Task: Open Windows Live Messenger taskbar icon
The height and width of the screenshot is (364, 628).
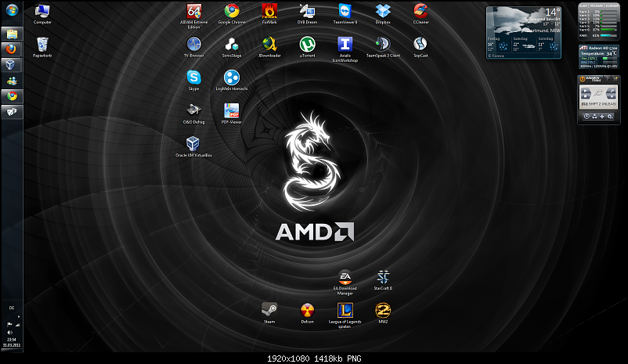Action: coord(12,81)
